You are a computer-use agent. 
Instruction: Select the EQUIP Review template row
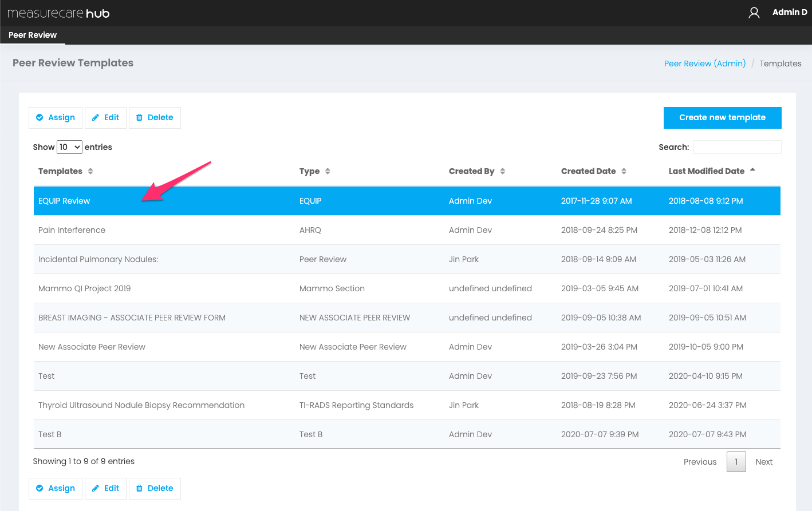tap(407, 201)
